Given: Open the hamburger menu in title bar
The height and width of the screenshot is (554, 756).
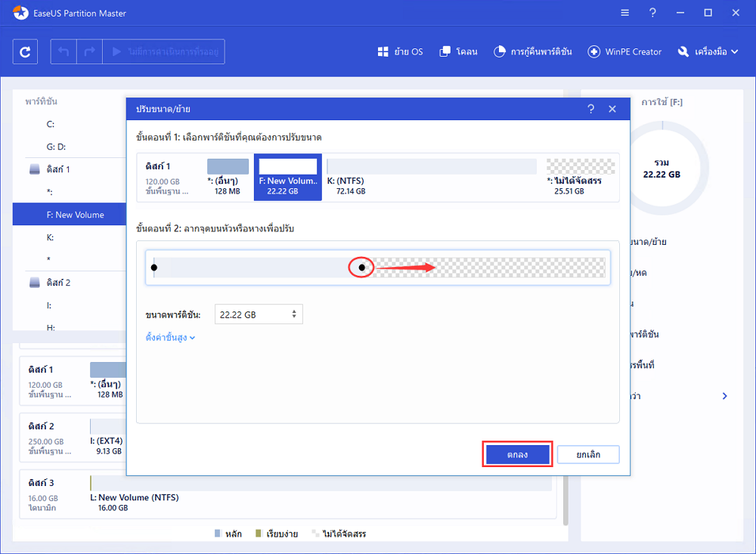Looking at the screenshot, I should click(x=625, y=13).
